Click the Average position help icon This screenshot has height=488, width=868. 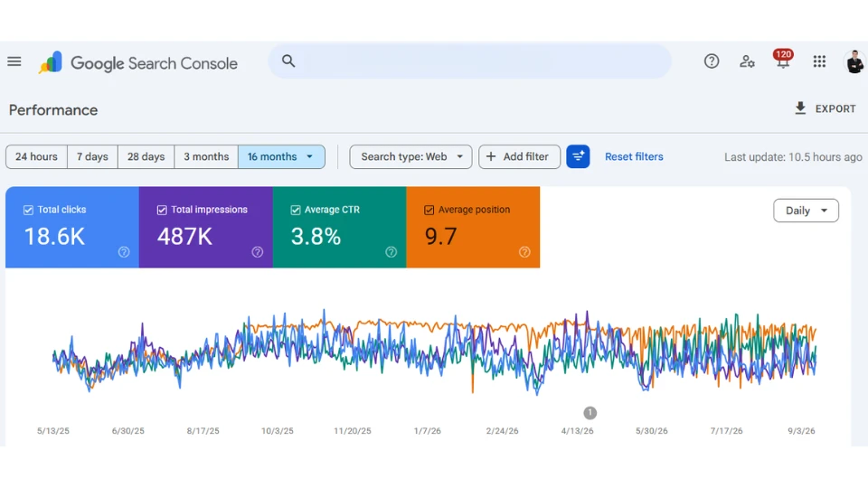524,252
